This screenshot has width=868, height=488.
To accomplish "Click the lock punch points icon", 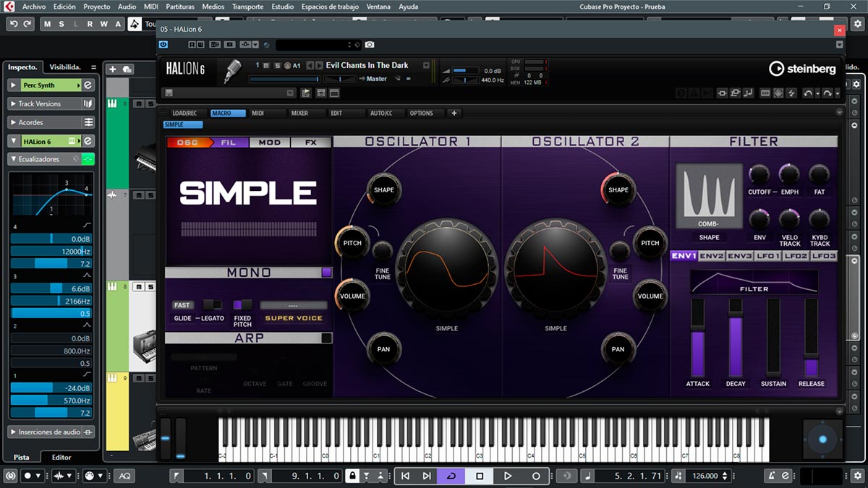I will (x=352, y=476).
